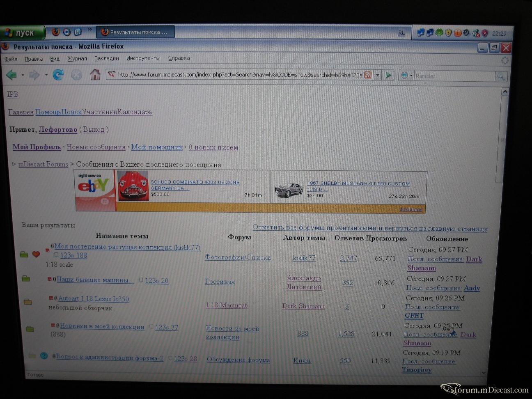Open the 'Мой Профиль' link
Viewport: 532px width, 399px height.
pos(37,147)
